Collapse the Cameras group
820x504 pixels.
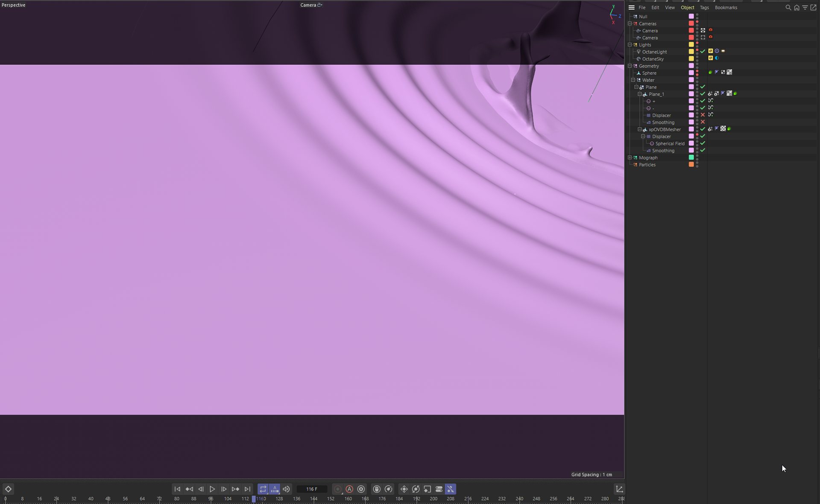pyautogui.click(x=630, y=23)
